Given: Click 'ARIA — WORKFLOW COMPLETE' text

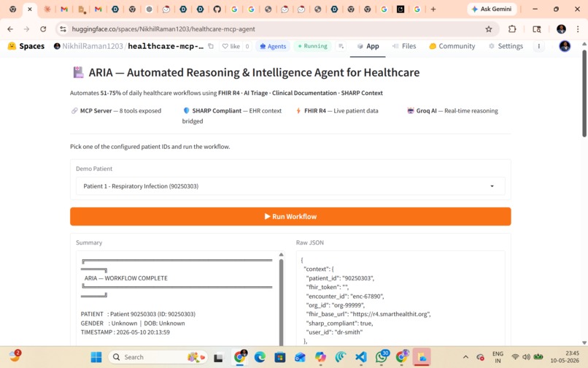Looking at the screenshot, I should (x=126, y=278).
